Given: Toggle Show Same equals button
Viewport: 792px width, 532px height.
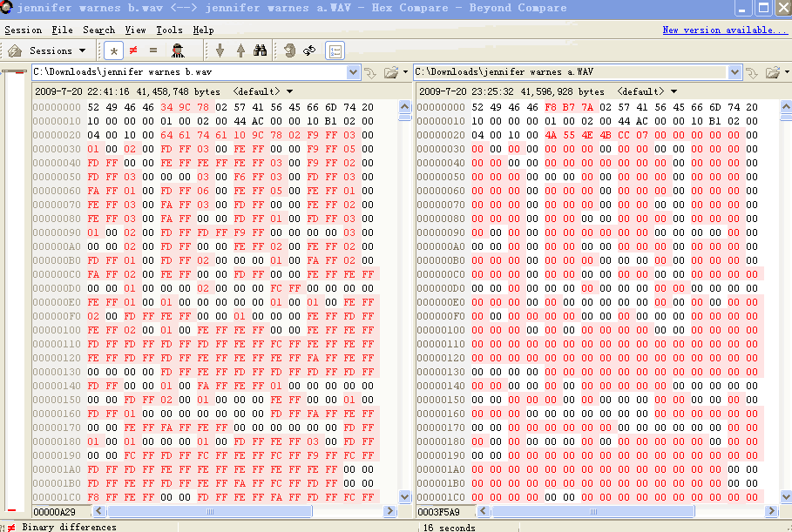Looking at the screenshot, I should 153,51.
